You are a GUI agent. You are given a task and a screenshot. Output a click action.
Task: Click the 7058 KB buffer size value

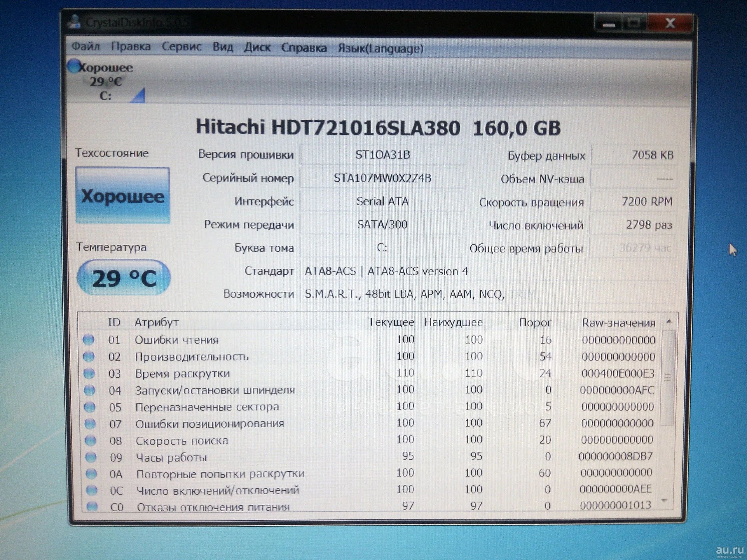click(635, 155)
